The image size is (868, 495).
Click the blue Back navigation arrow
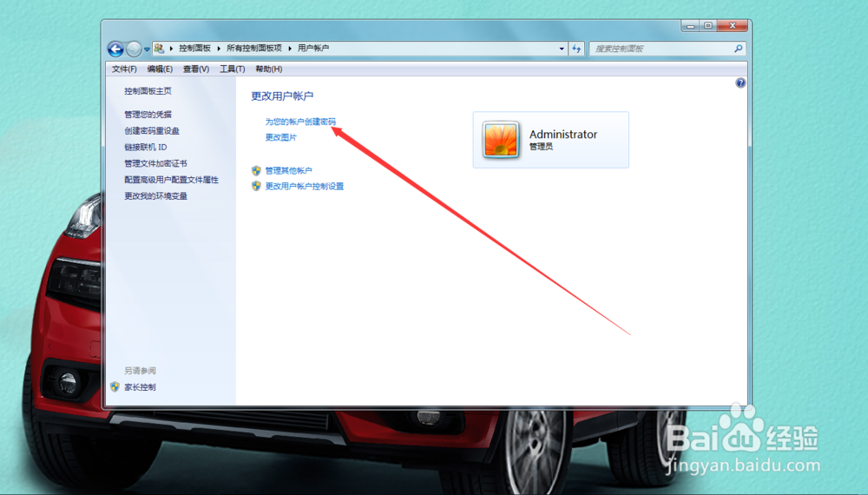tap(115, 49)
